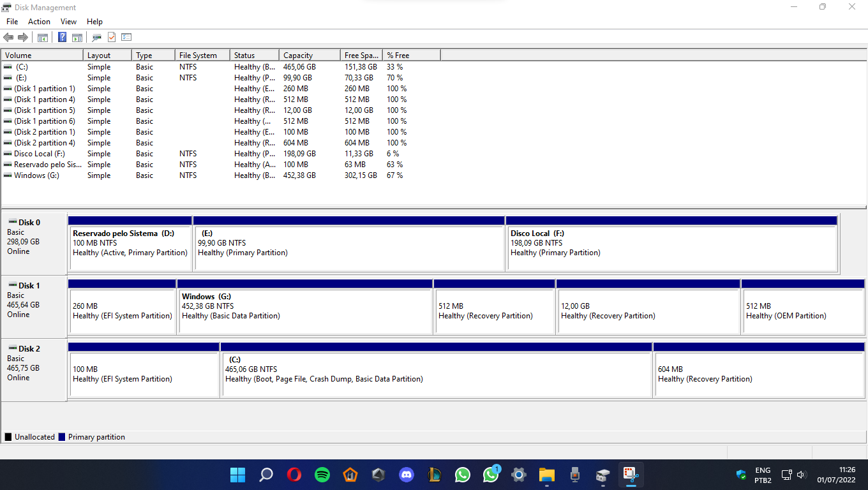Image resolution: width=868 pixels, height=490 pixels.
Task: Open taskbar Search magnifier
Action: (266, 475)
